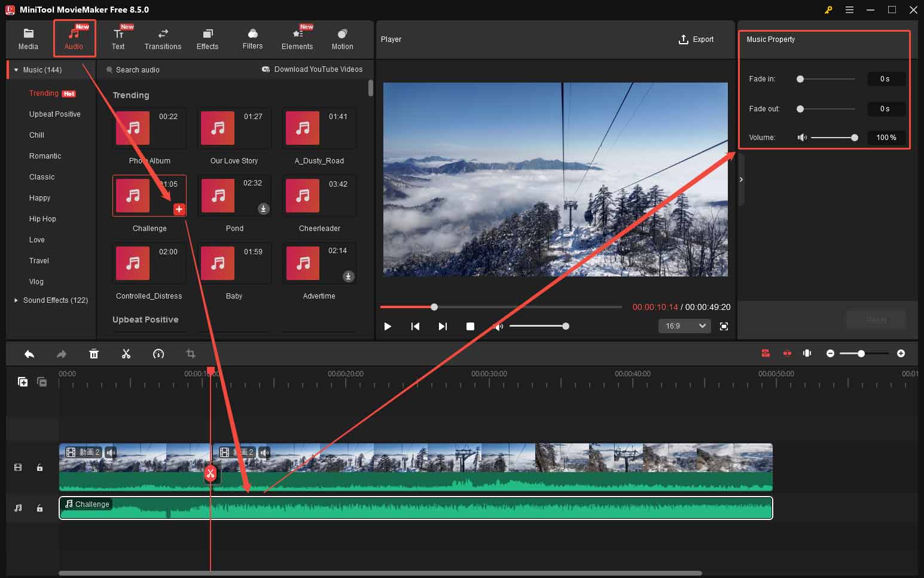
Task: Open the Effects panel
Action: coord(208,38)
